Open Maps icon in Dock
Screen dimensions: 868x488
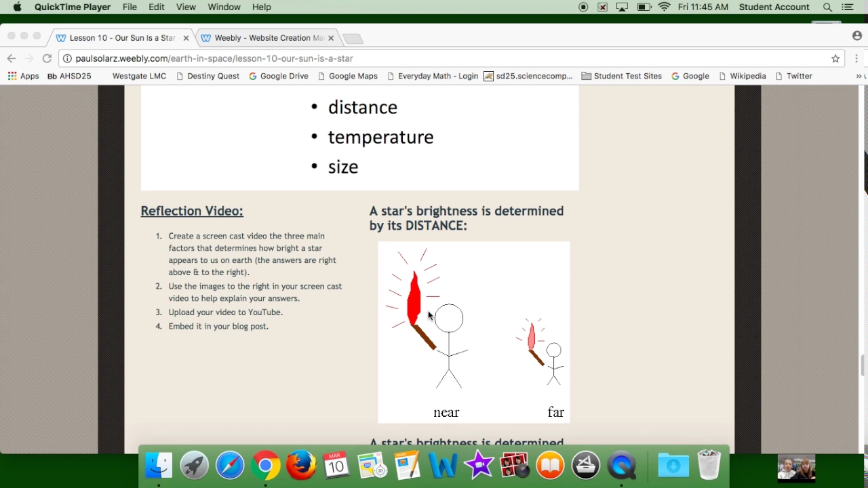(x=372, y=466)
